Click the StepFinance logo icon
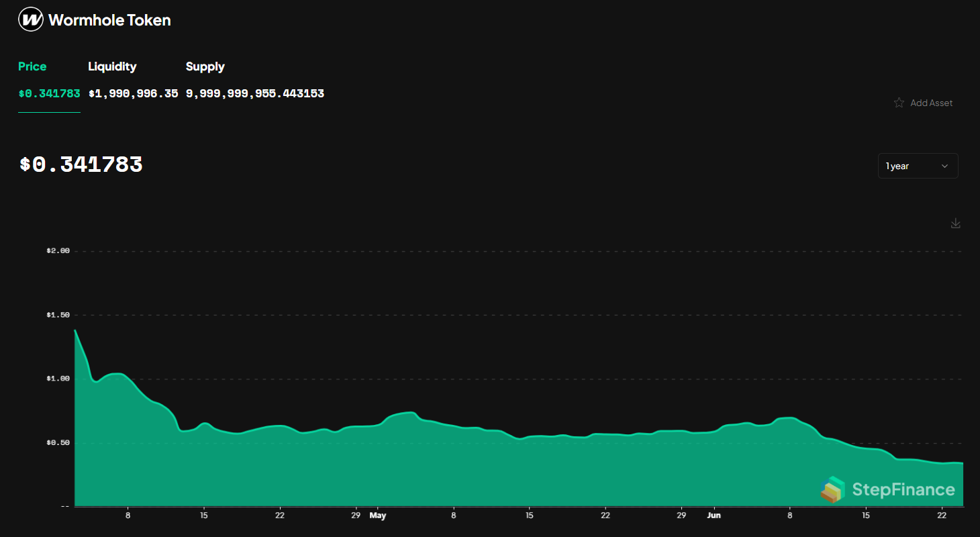This screenshot has width=980, height=537. [x=832, y=489]
